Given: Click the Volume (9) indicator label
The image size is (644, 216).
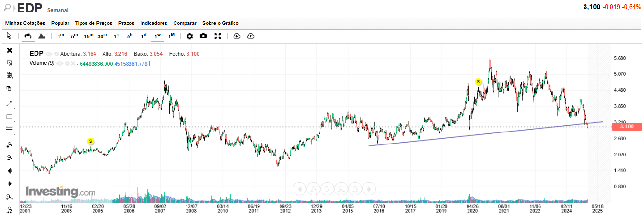Looking at the screenshot, I should [x=42, y=63].
